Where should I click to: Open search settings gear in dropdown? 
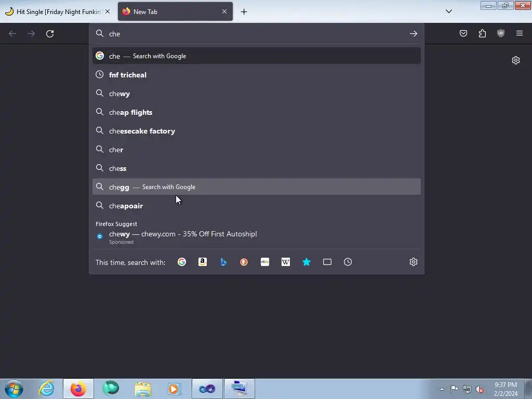(413, 262)
